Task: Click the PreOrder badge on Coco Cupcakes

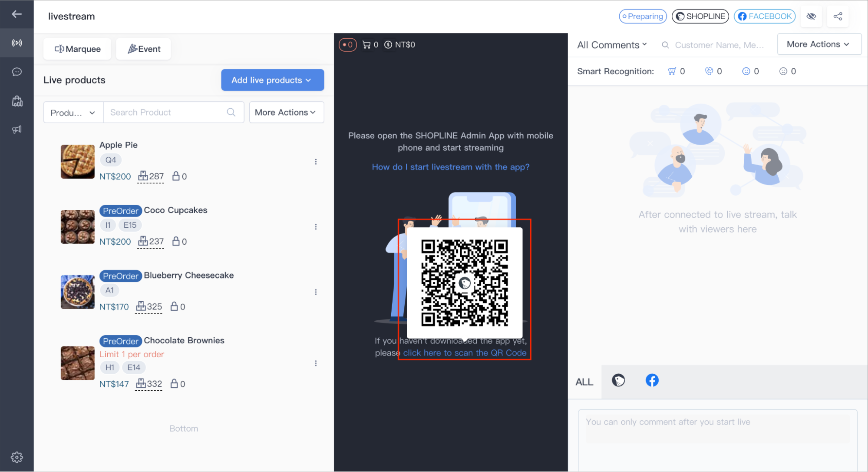Action: coord(121,211)
